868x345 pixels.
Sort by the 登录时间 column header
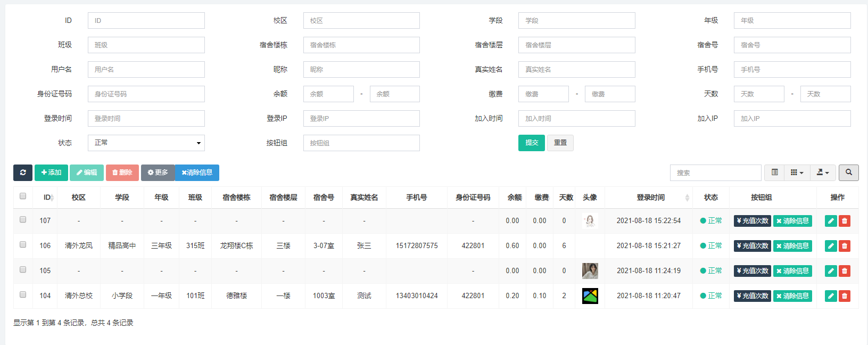coord(650,198)
